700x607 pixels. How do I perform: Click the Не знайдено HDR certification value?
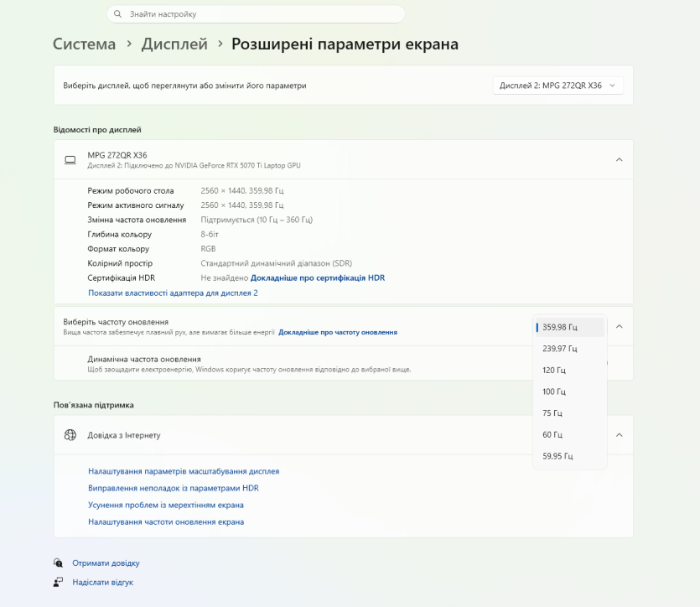pyautogui.click(x=224, y=278)
